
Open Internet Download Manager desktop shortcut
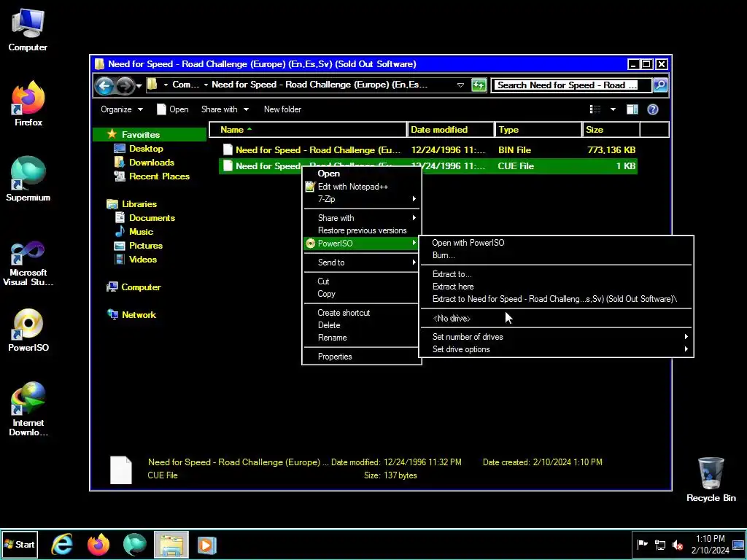tap(28, 409)
